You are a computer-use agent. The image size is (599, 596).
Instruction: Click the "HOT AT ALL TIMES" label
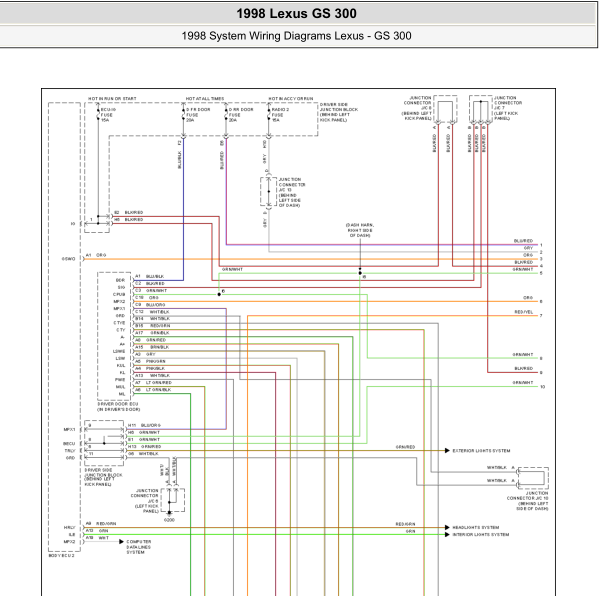[x=205, y=99]
